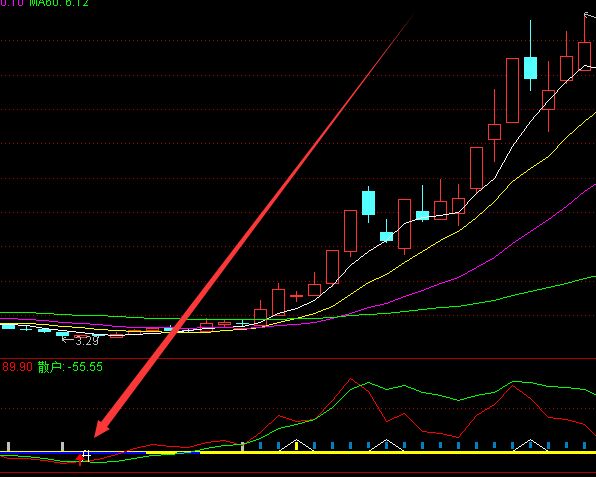Click the long yellow segment of the bottom baseline

point(398,453)
